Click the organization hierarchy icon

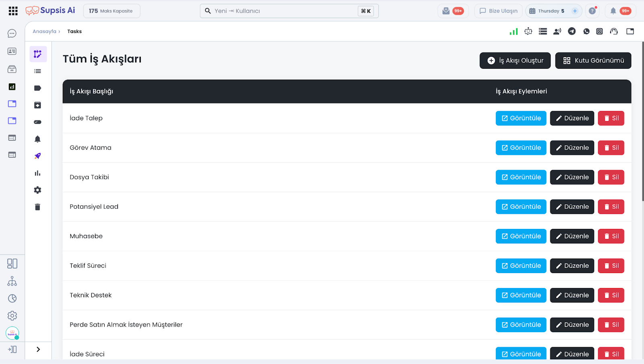coord(12,281)
